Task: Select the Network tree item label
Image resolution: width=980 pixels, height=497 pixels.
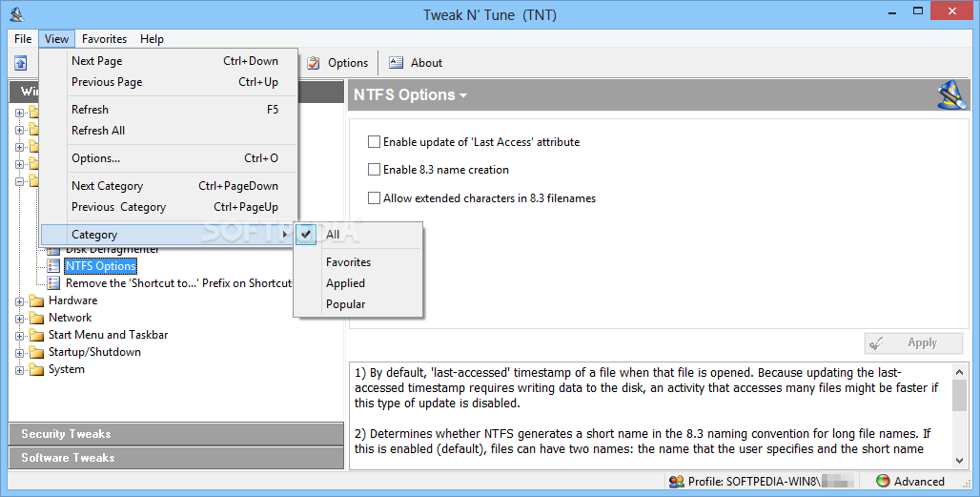Action: tap(70, 318)
